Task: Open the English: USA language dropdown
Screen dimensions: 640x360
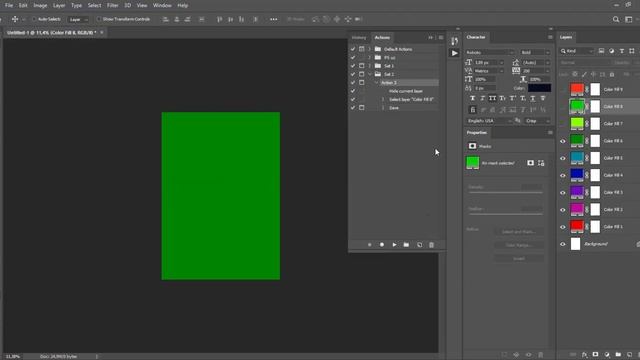Action: point(489,121)
